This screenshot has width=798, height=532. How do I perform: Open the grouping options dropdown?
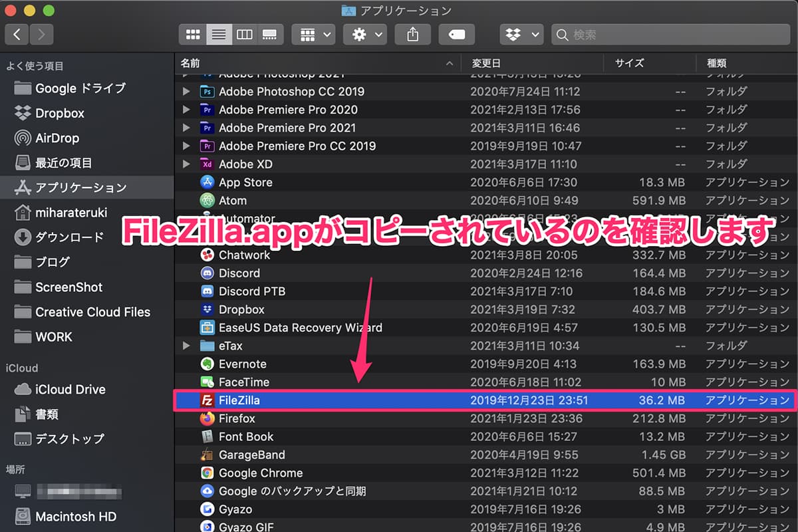[313, 35]
